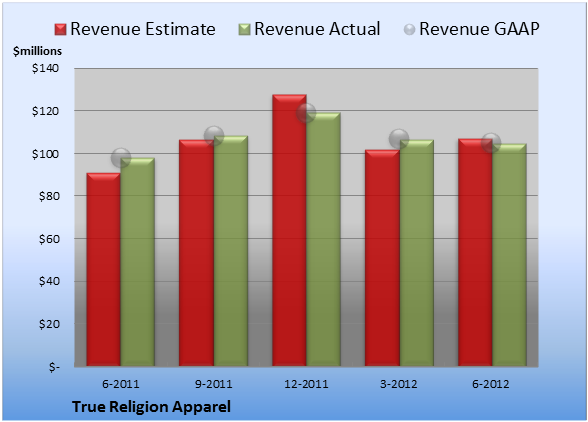Select the 'Revenue Actual' legend label
This screenshot has height=422, width=588.
click(317, 29)
